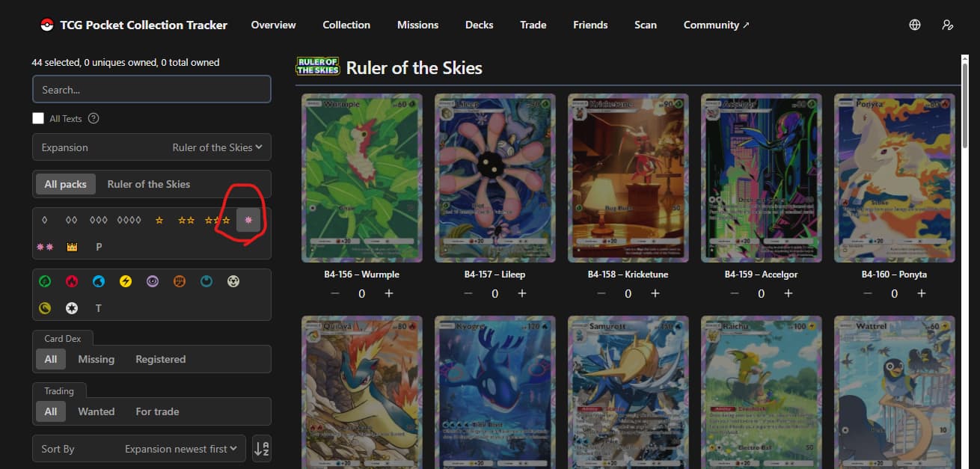The image size is (980, 469).
Task: Filter cards by Fire type
Action: 72,281
